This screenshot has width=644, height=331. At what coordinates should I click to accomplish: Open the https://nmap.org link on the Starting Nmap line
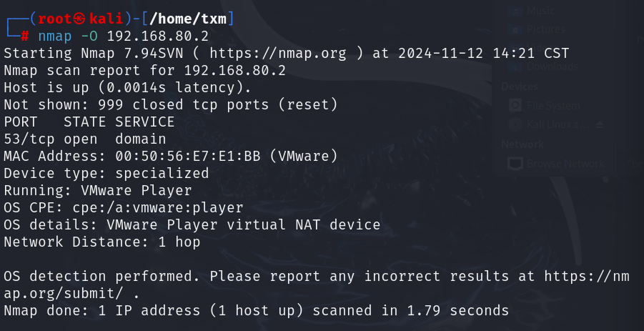pyautogui.click(x=278, y=54)
